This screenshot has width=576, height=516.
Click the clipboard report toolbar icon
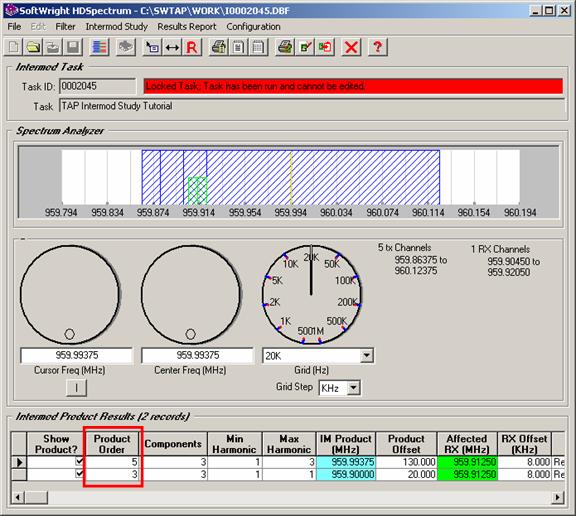238,47
